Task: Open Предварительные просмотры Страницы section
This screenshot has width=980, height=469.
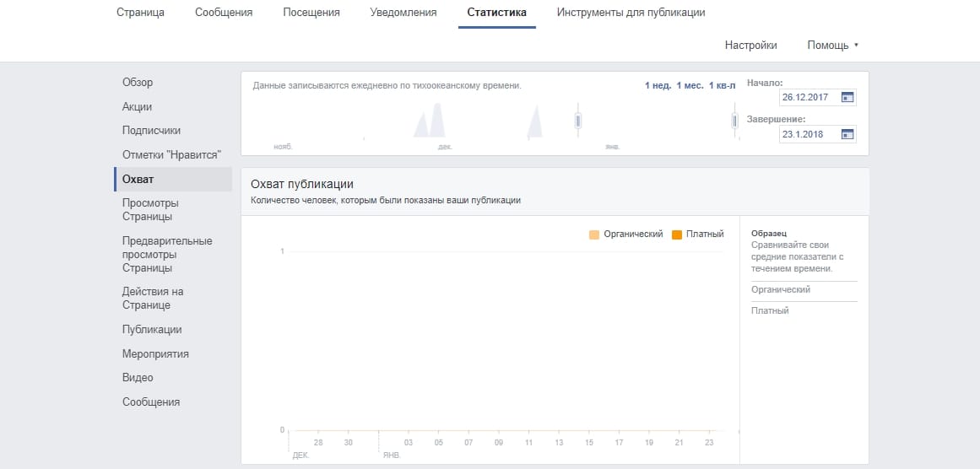Action: coord(167,254)
